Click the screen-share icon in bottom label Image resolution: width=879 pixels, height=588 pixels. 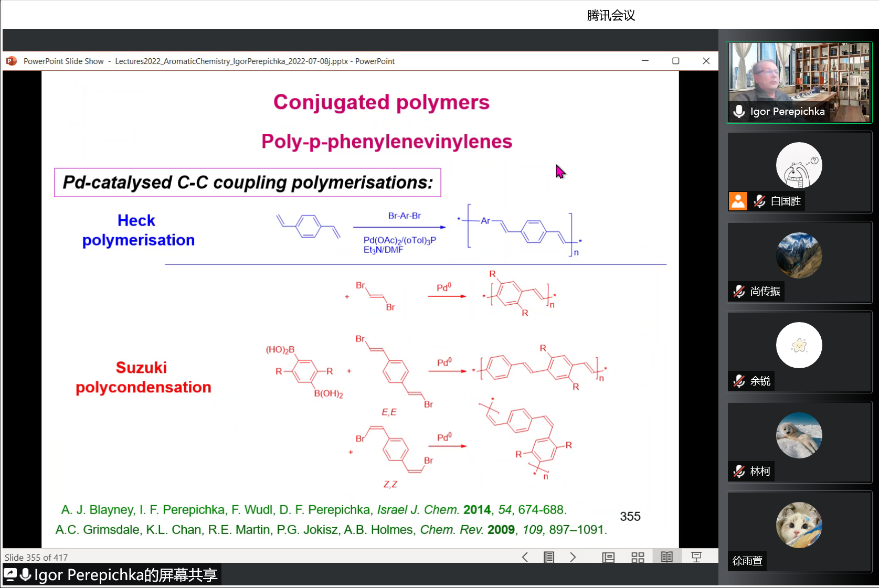pos(10,575)
